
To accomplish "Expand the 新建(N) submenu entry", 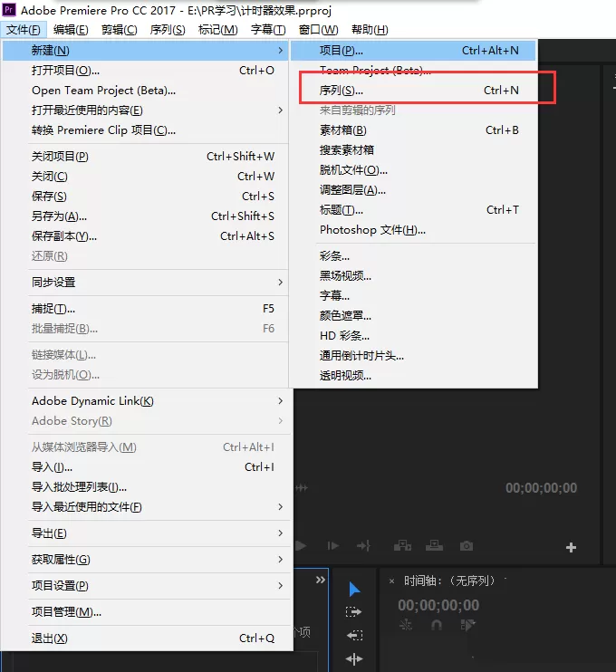I will [146, 50].
